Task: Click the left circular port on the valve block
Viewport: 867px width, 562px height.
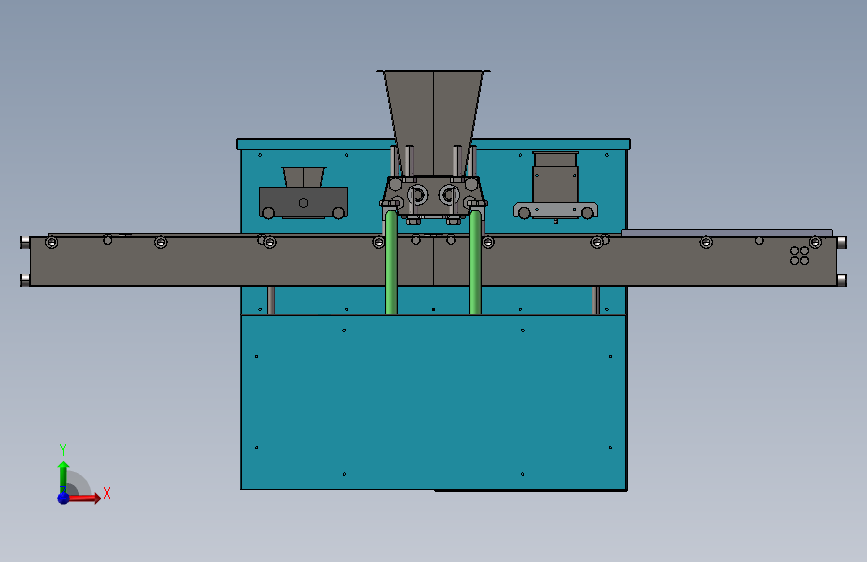Action: click(417, 195)
